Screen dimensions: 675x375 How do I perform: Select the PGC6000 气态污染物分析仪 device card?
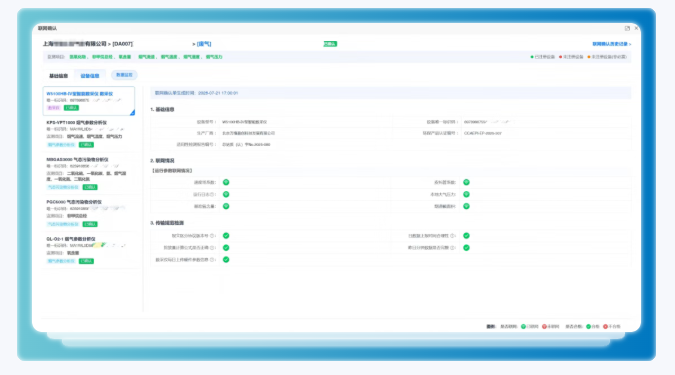(89, 213)
